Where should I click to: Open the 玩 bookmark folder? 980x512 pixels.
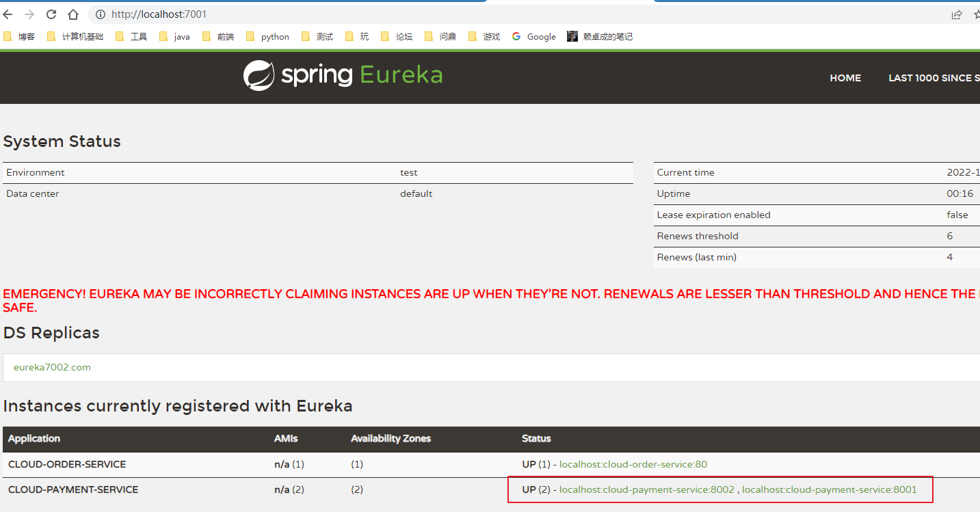(357, 36)
